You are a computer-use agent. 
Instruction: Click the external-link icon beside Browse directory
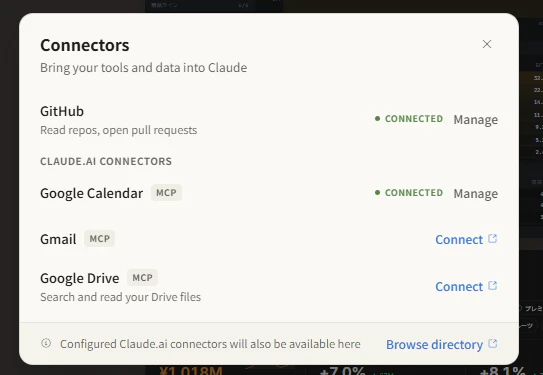pos(492,343)
